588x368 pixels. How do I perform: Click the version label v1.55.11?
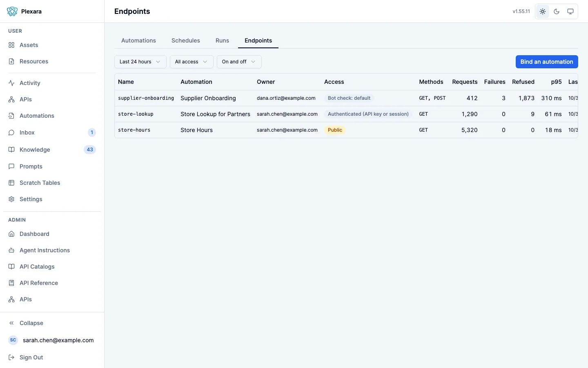tap(521, 11)
